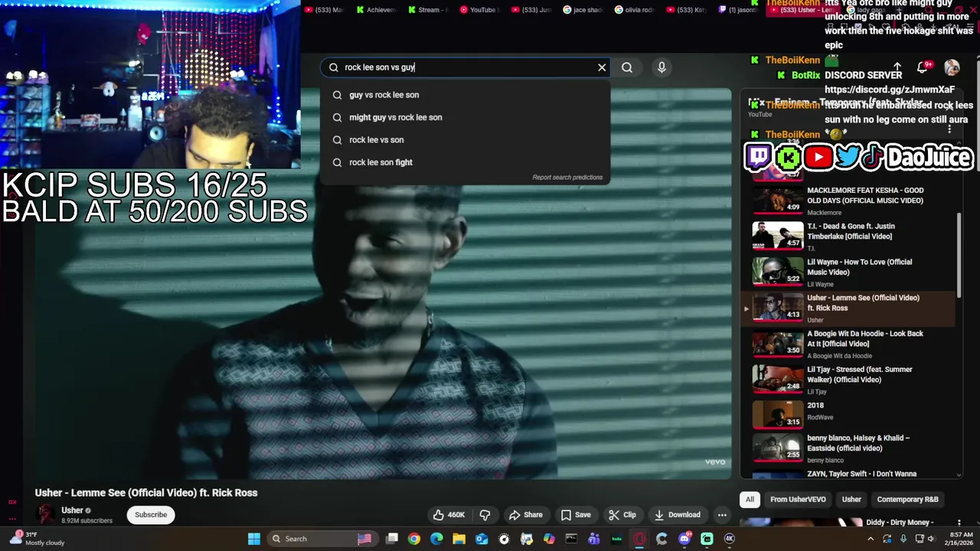Open the playlist options three-dot menu

949,129
